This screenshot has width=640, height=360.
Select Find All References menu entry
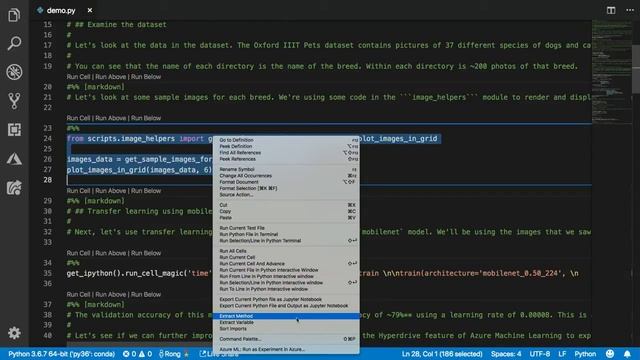pos(286,153)
